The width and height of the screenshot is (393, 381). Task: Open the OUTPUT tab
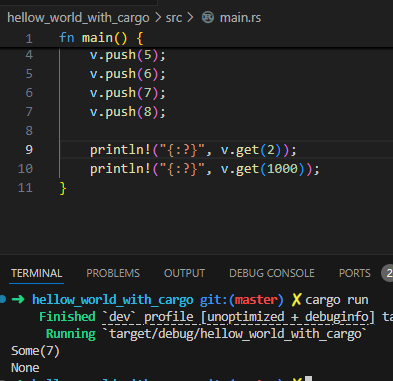184,273
